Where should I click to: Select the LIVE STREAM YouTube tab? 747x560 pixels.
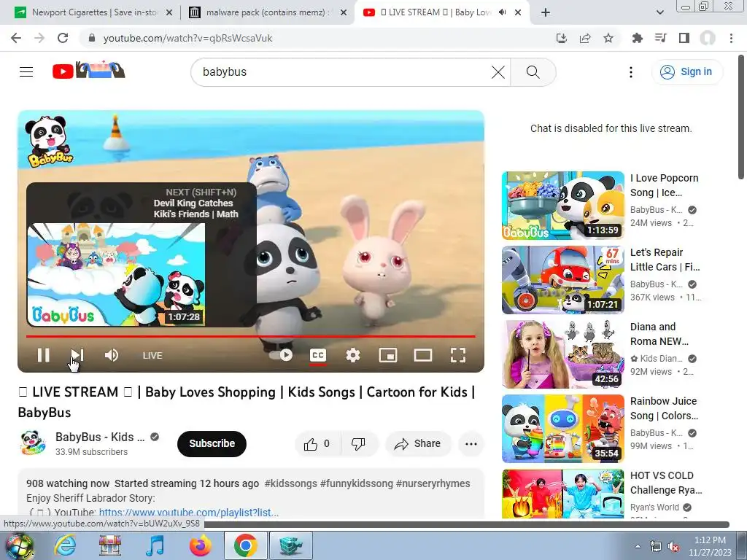(433, 12)
